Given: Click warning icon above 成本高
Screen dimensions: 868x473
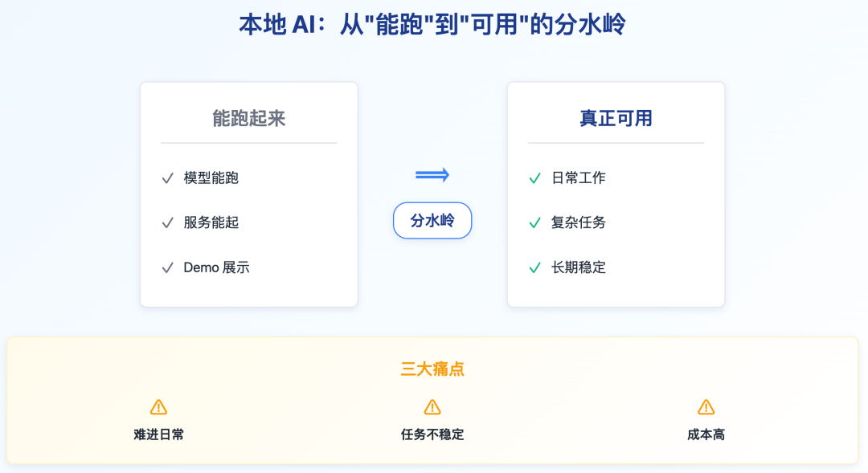Looking at the screenshot, I should pyautogui.click(x=706, y=407).
